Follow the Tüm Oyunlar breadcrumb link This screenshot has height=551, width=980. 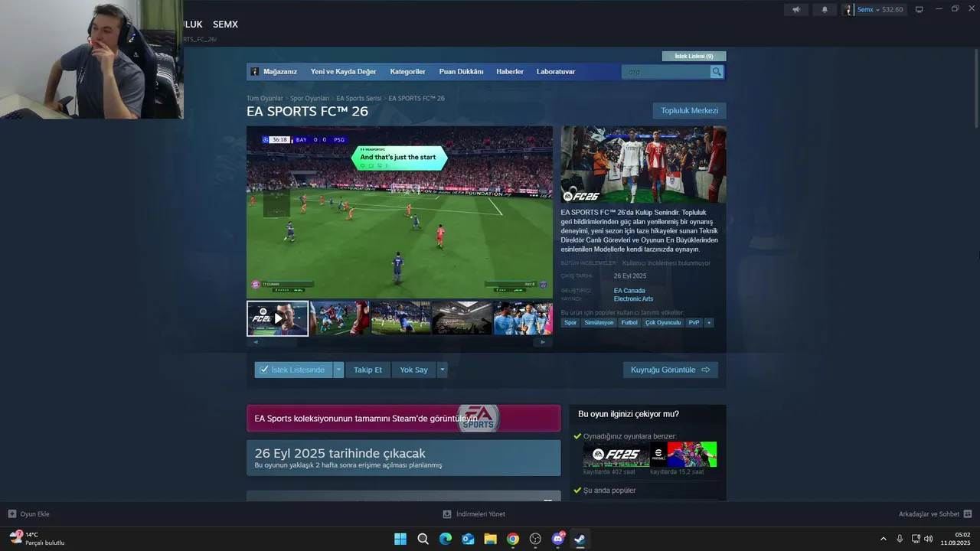[264, 98]
